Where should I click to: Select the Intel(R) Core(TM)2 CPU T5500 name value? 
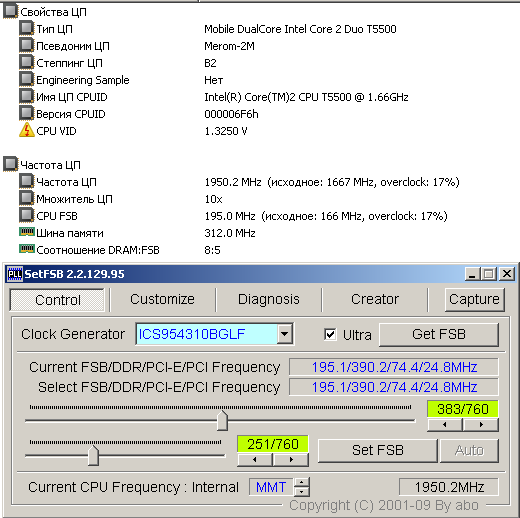coord(306,97)
